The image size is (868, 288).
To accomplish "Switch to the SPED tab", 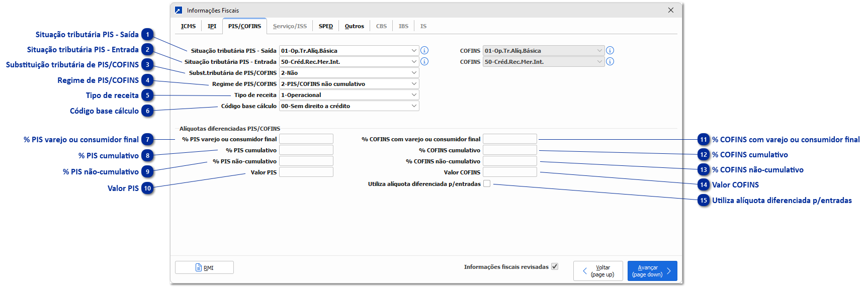I will pyautogui.click(x=326, y=26).
